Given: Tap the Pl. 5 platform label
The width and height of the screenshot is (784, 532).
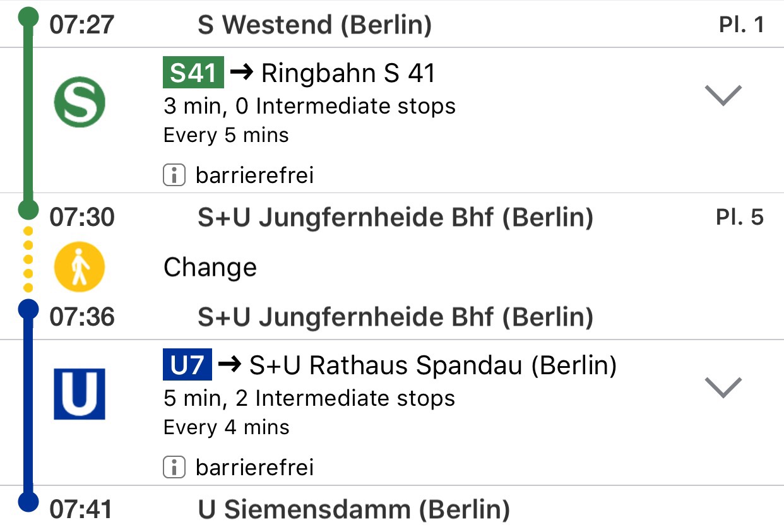Looking at the screenshot, I should pos(740,218).
